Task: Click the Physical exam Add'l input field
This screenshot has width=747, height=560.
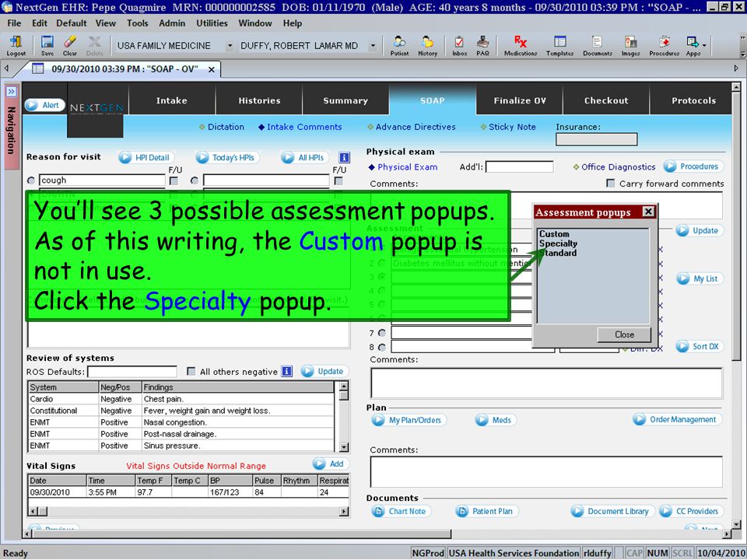Action: (x=519, y=166)
